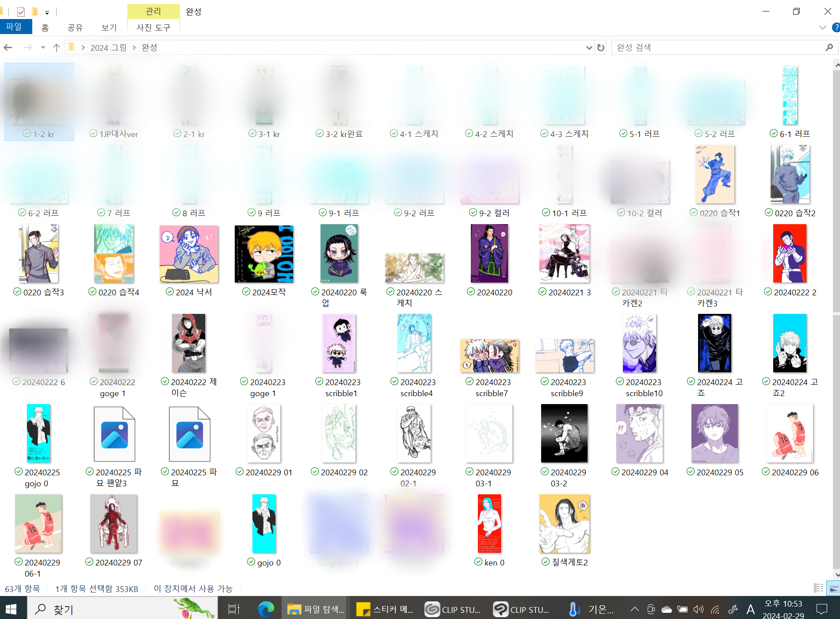This screenshot has width=840, height=619.
Task: Click the Properties quick access icon
Action: (x=21, y=11)
